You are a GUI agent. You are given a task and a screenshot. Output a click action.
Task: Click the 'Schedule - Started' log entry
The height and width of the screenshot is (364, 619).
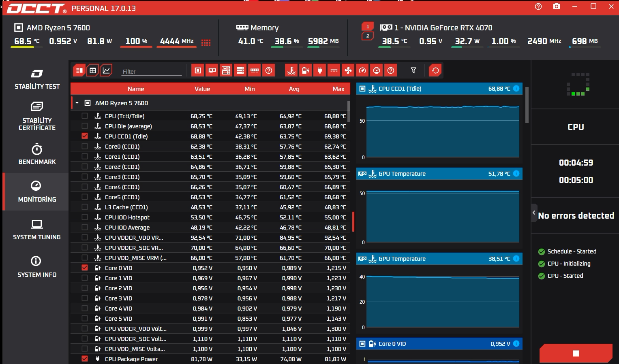[572, 251]
